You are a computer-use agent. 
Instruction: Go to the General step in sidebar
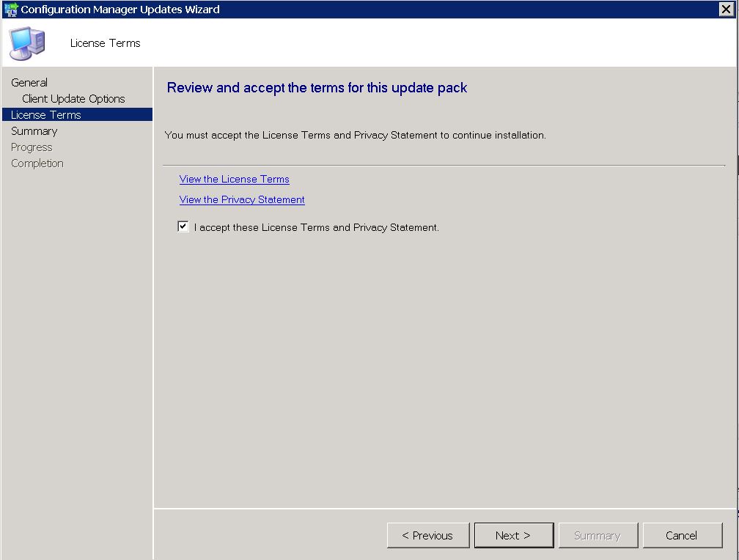[29, 83]
